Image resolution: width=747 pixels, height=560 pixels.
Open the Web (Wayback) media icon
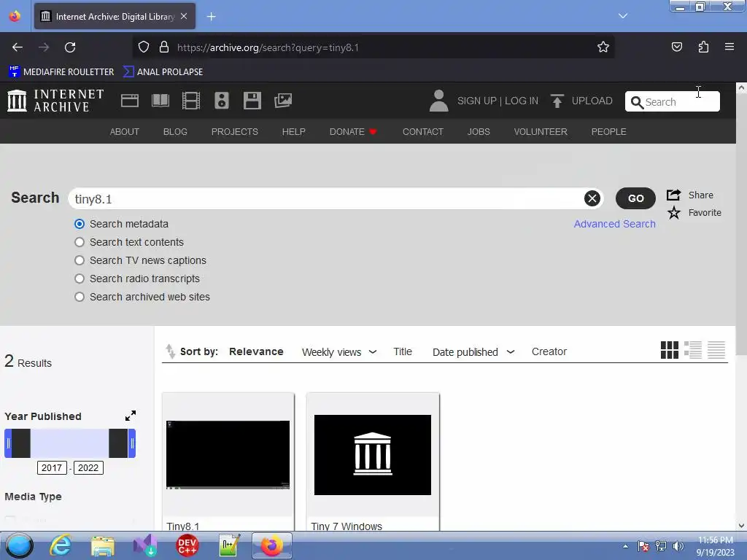[130, 101]
